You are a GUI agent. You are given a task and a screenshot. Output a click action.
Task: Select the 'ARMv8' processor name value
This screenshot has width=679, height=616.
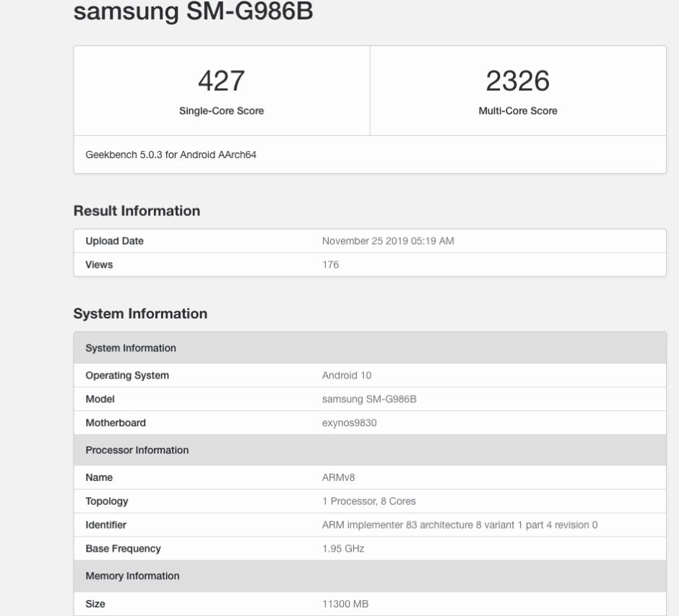click(338, 477)
